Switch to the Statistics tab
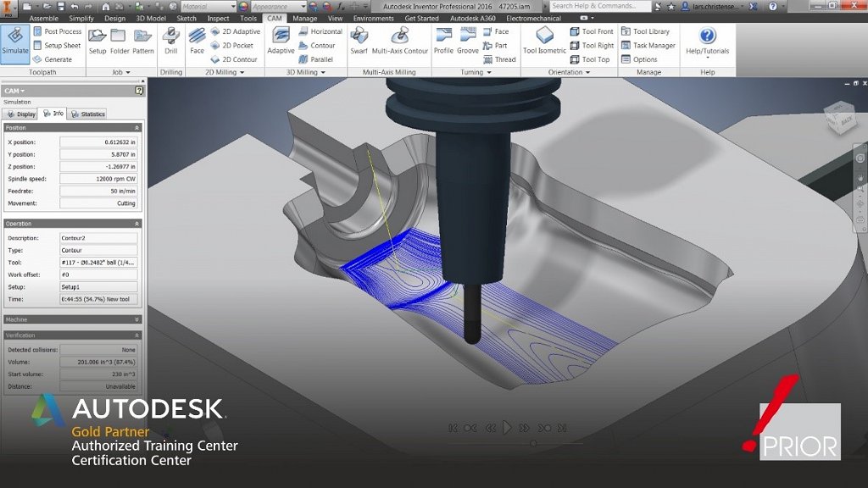This screenshot has height=488, width=868. 88,114
